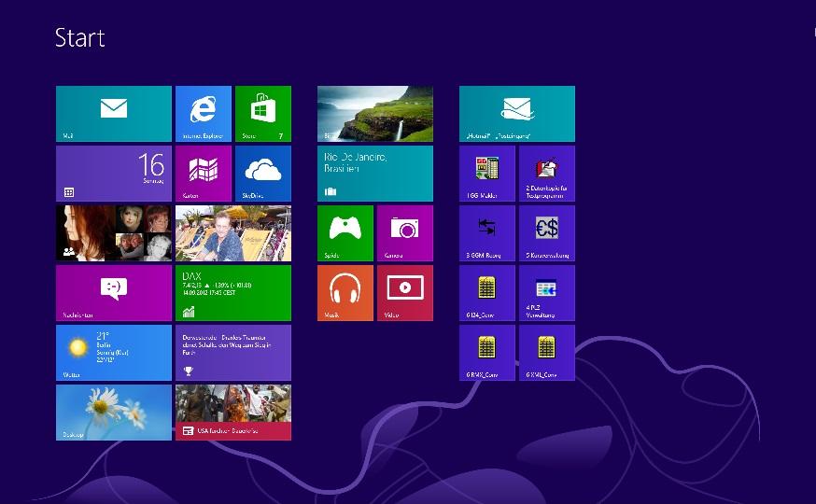Viewport: 816px width, 504px height.
Task: Open the Bing tile with waterfall landscape
Action: click(375, 114)
